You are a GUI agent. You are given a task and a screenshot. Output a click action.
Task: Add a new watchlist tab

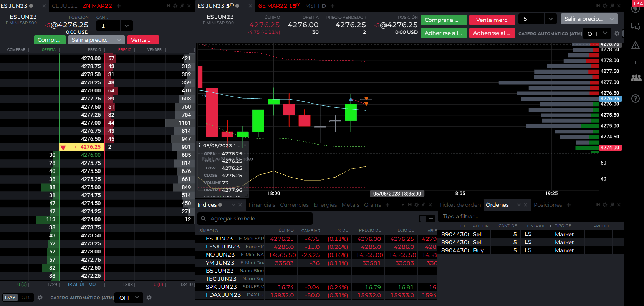[x=387, y=205]
